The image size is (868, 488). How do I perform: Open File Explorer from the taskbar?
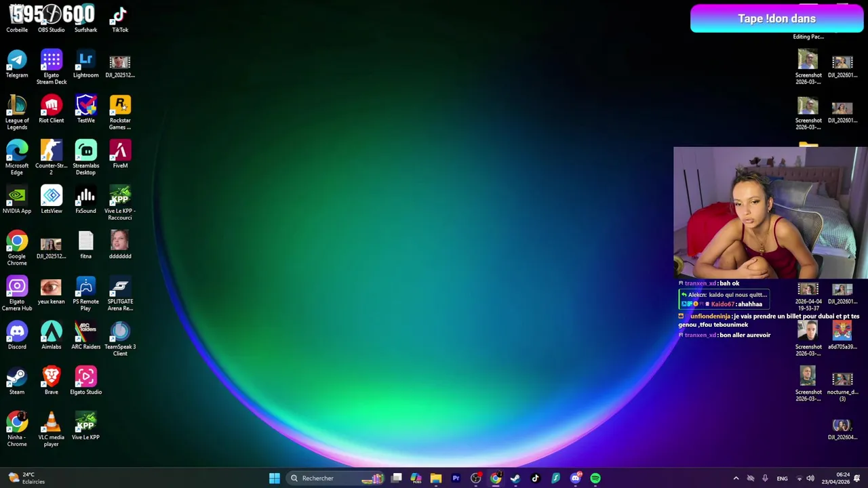click(x=436, y=479)
